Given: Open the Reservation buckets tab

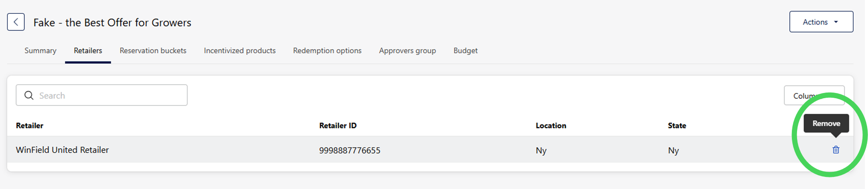Looking at the screenshot, I should 153,51.
